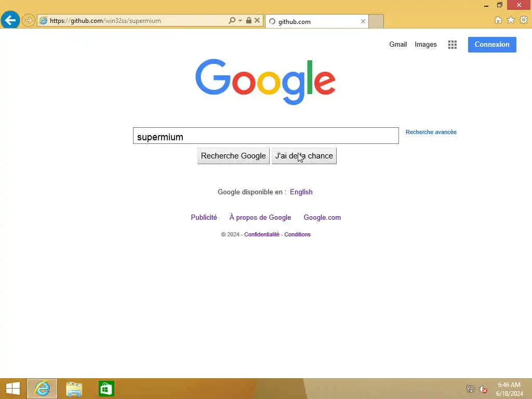Click the Internet Explorer page icon in address bar

(x=43, y=21)
